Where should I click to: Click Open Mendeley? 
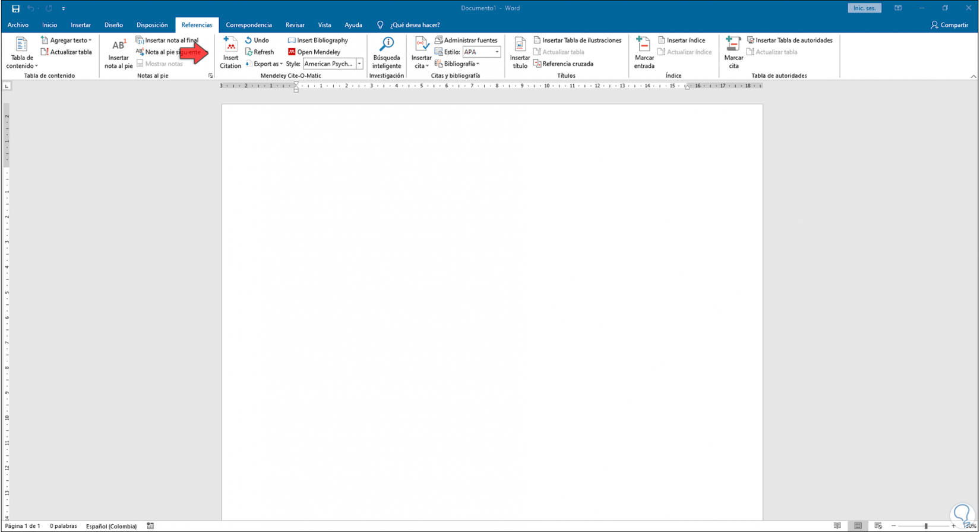click(x=314, y=52)
